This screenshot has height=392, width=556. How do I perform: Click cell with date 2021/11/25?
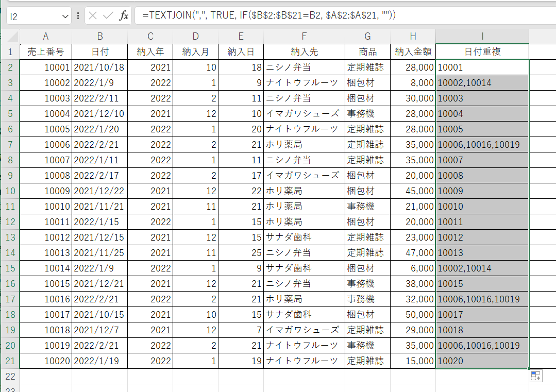pyautogui.click(x=99, y=253)
